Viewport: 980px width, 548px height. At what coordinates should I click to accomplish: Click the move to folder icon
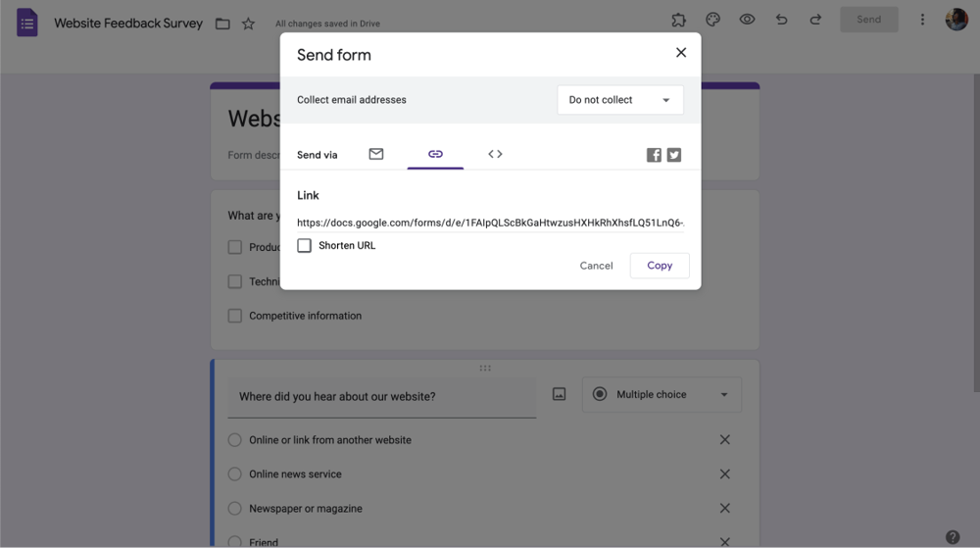(x=222, y=24)
